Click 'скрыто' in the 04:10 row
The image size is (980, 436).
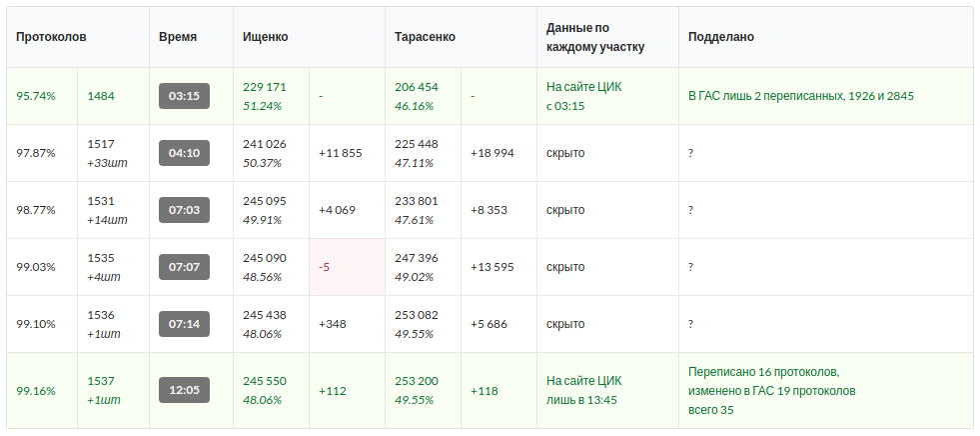pyautogui.click(x=565, y=153)
